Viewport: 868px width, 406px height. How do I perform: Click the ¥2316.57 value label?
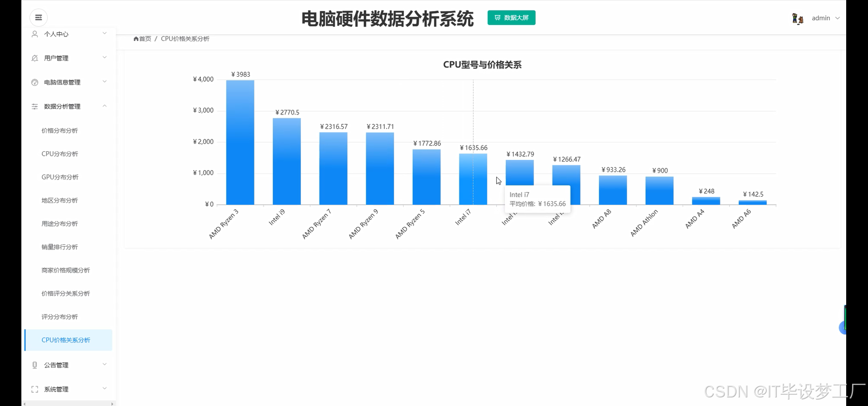click(334, 127)
